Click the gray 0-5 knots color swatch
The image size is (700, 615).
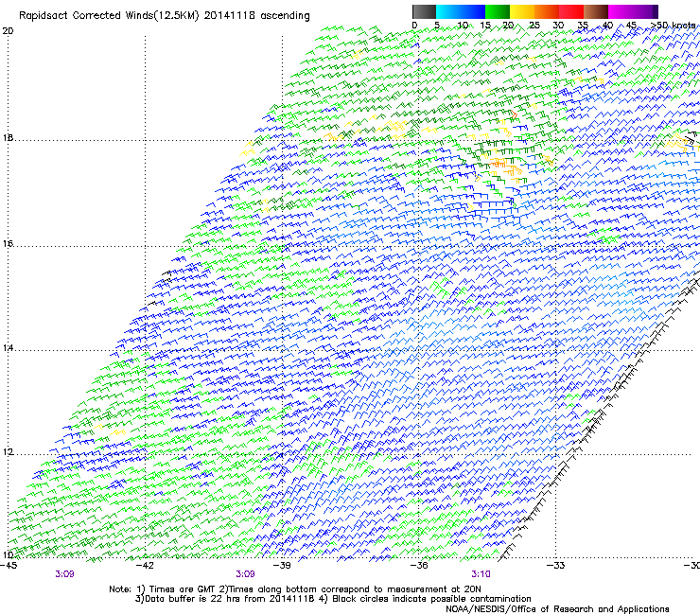pyautogui.click(x=424, y=11)
